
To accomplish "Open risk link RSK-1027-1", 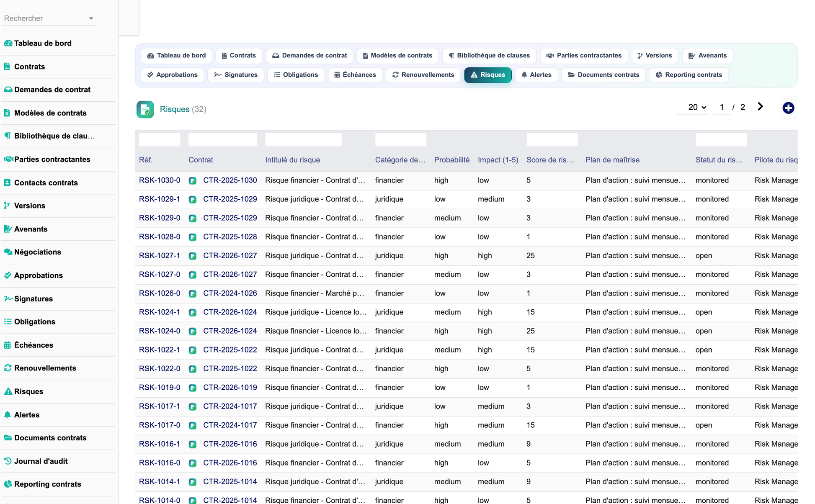I will tap(160, 256).
